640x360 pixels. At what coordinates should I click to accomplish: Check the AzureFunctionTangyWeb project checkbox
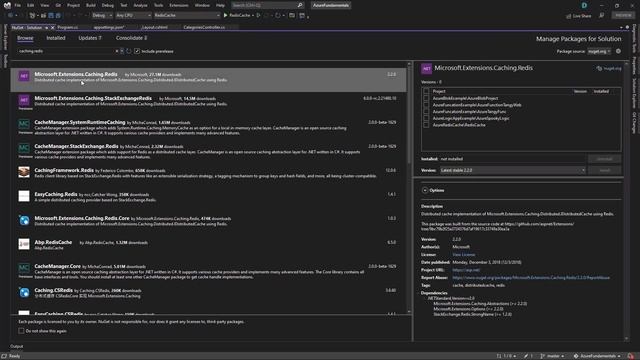(x=426, y=105)
